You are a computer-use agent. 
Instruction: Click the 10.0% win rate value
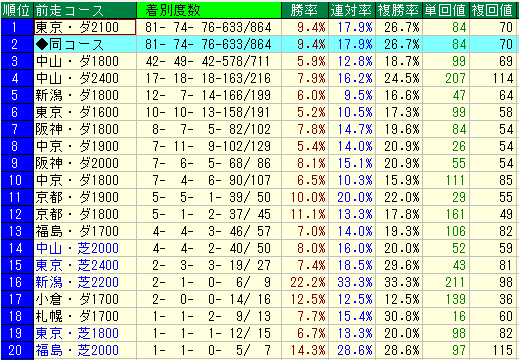pyautogui.click(x=308, y=197)
